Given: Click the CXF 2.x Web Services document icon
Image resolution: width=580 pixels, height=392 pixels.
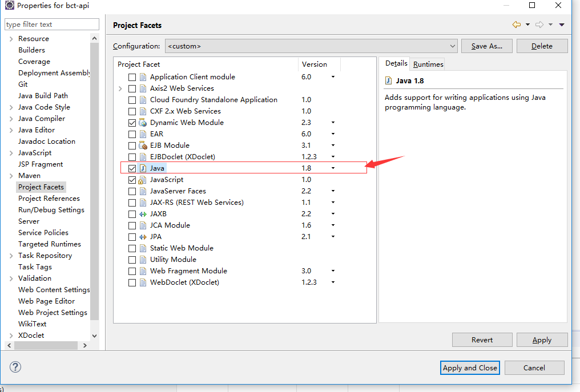Looking at the screenshot, I should point(143,111).
